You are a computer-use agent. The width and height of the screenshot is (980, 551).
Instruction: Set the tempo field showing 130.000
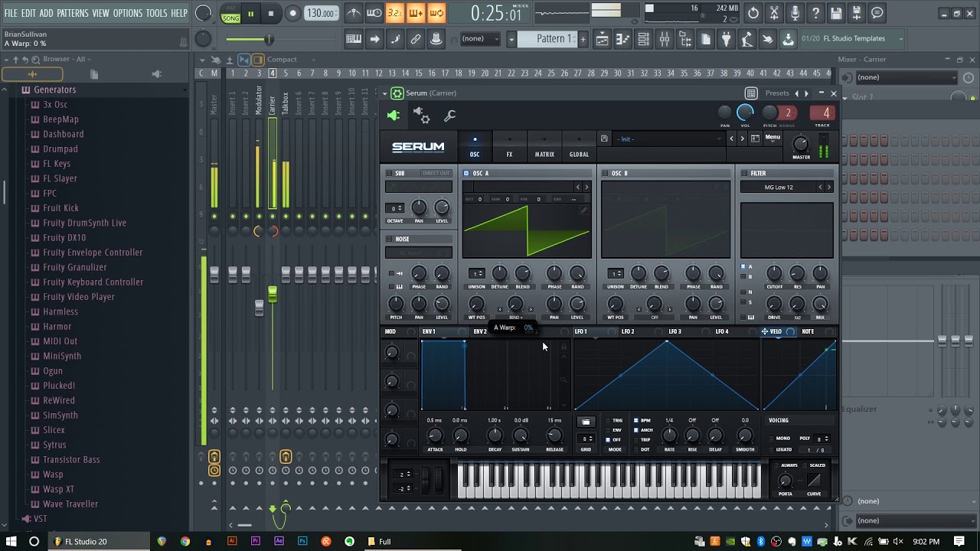pos(321,13)
